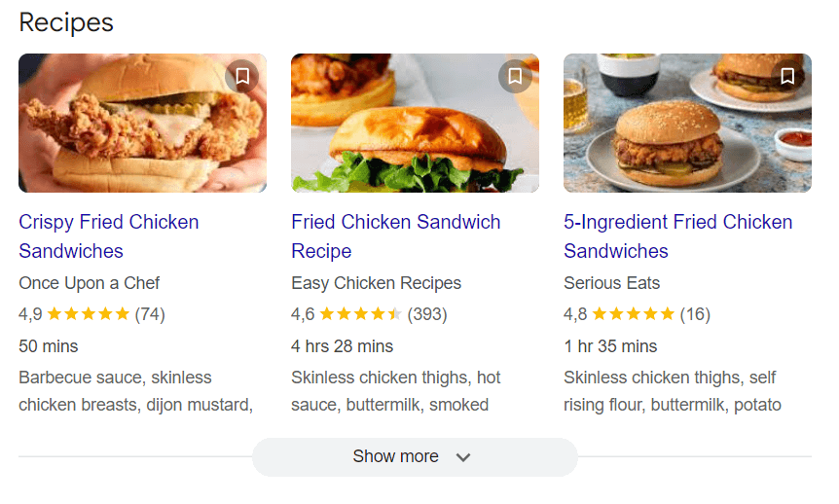
Task: Expand recipes with the Show more chevron
Action: pos(463,457)
